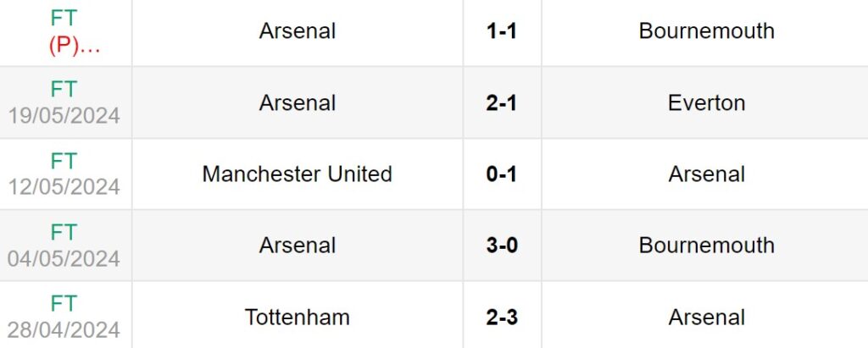The width and height of the screenshot is (868, 348).
Task: Click the red (P)… status label
Action: pyautogui.click(x=74, y=47)
